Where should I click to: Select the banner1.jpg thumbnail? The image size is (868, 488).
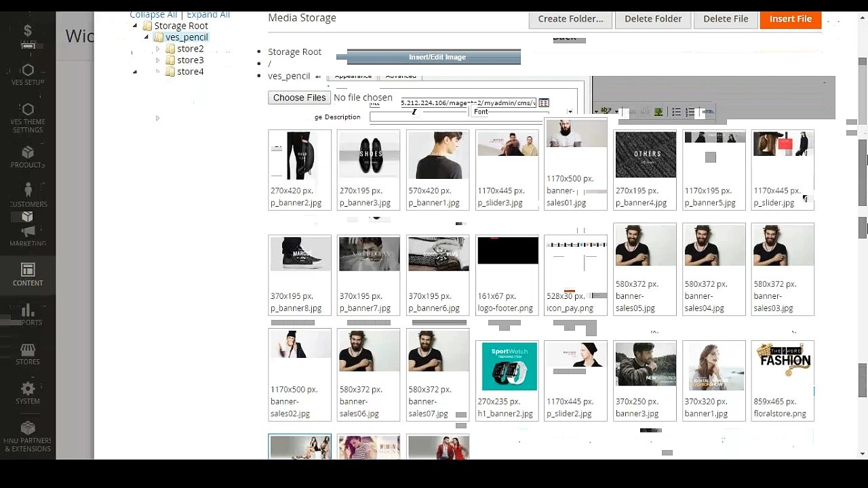pos(714,381)
